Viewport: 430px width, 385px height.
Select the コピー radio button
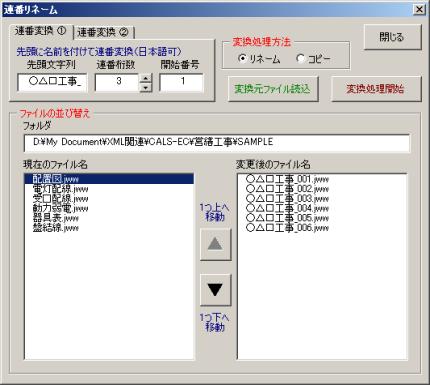click(x=300, y=59)
